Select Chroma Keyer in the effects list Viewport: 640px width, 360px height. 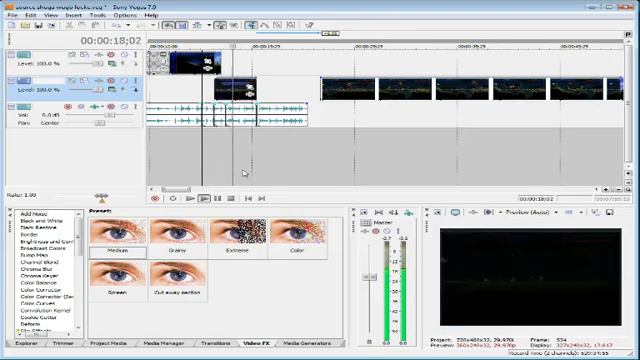pos(39,276)
